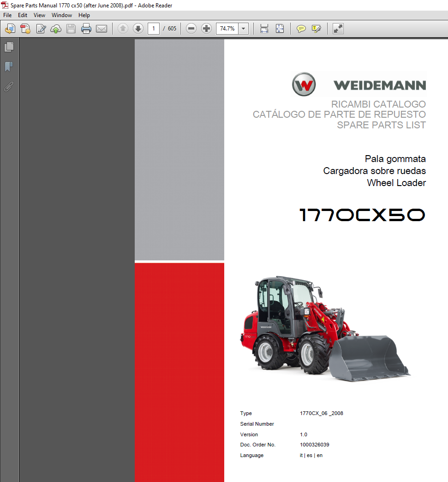The width and height of the screenshot is (448, 482).
Task: Click the page number input field
Action: pyautogui.click(x=153, y=29)
